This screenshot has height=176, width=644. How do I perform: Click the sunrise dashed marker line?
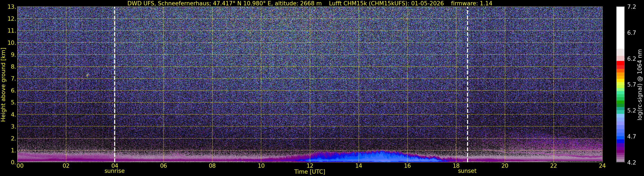(x=115, y=84)
